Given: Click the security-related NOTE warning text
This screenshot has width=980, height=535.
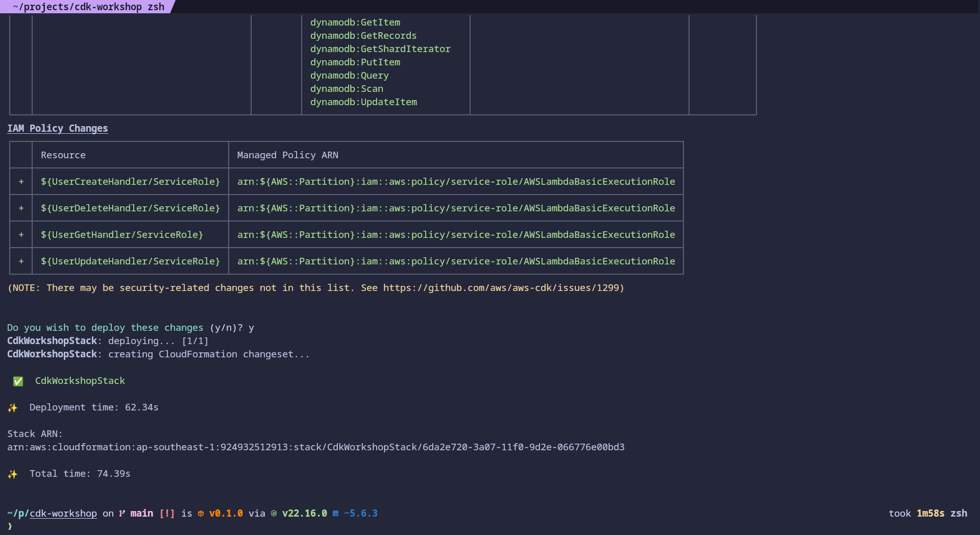Looking at the screenshot, I should pyautogui.click(x=316, y=288).
